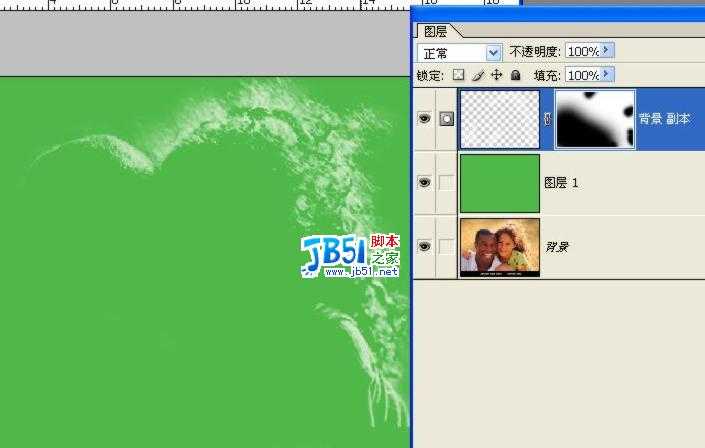
Task: Click the green thumbnail of 图层 1
Action: [499, 183]
